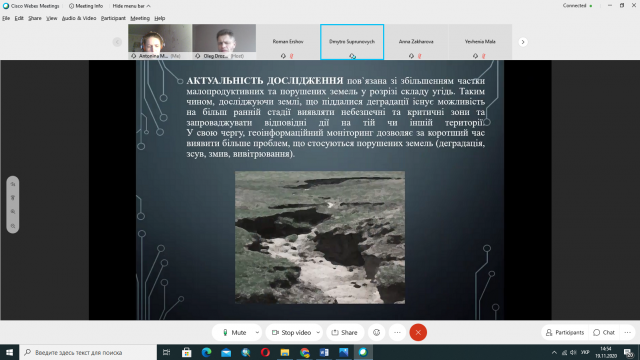Open network status tray icon
The width and height of the screenshot is (640, 360).
pyautogui.click(x=564, y=353)
